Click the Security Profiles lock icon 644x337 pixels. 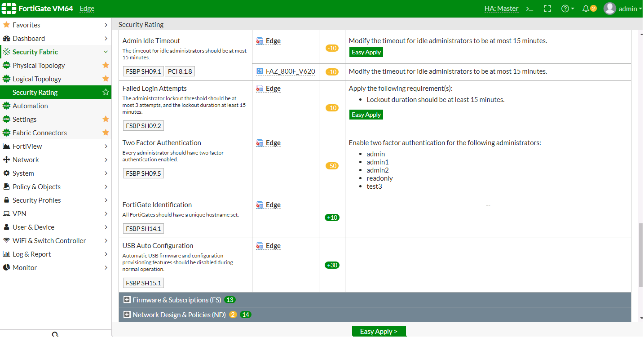tap(6, 200)
